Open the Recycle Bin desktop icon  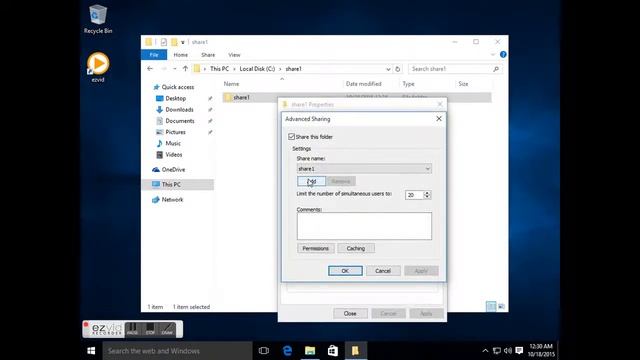[x=98, y=19]
